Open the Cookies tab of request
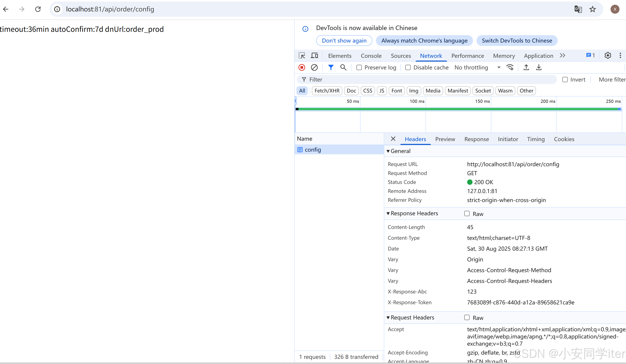The width and height of the screenshot is (626, 364). pyautogui.click(x=564, y=139)
